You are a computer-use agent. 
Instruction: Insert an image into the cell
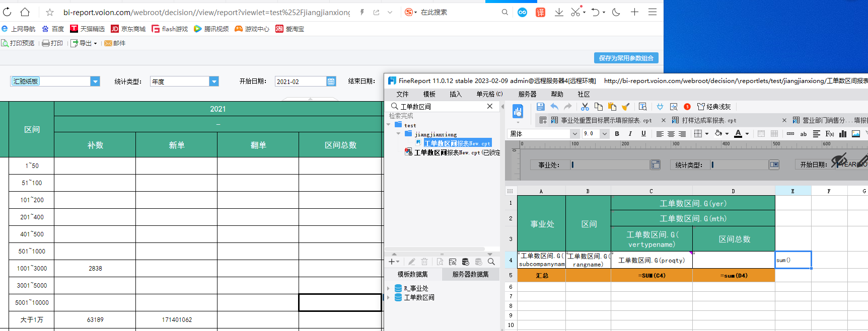(856, 134)
